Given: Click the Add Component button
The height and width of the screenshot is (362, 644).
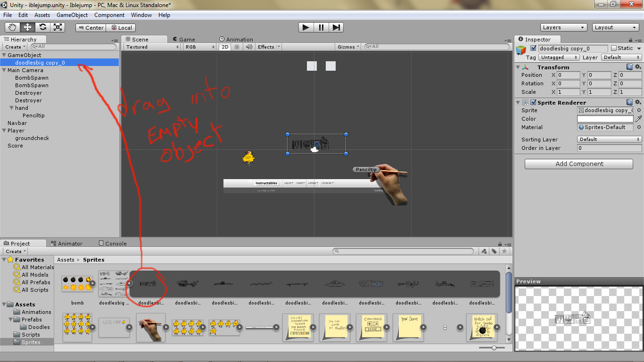Looking at the screenshot, I should pos(579,164).
